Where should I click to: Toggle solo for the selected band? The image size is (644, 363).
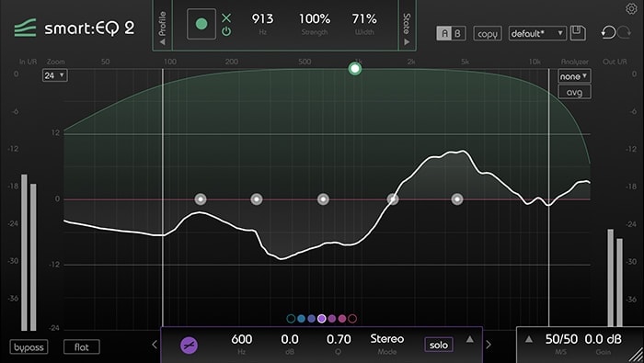point(439,345)
